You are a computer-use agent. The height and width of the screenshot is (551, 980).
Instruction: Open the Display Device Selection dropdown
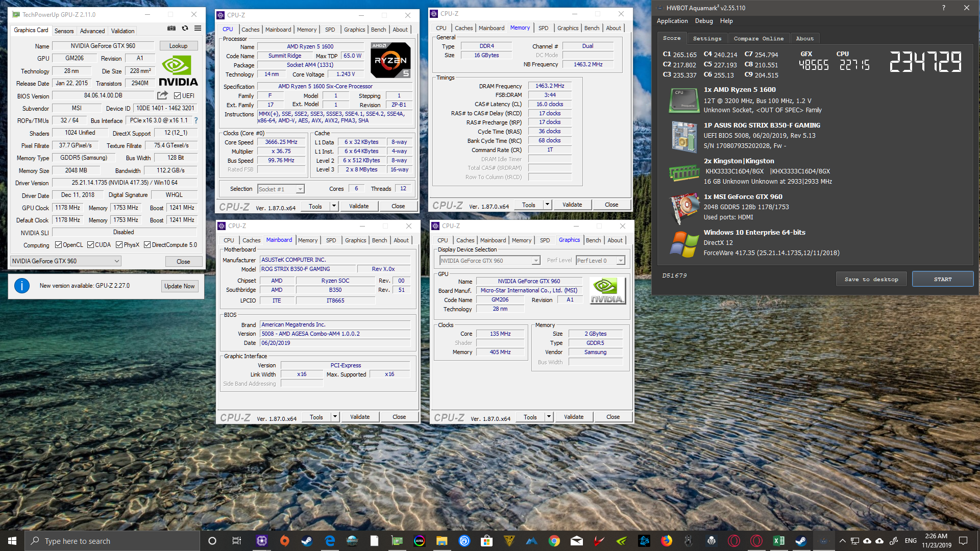click(x=490, y=261)
